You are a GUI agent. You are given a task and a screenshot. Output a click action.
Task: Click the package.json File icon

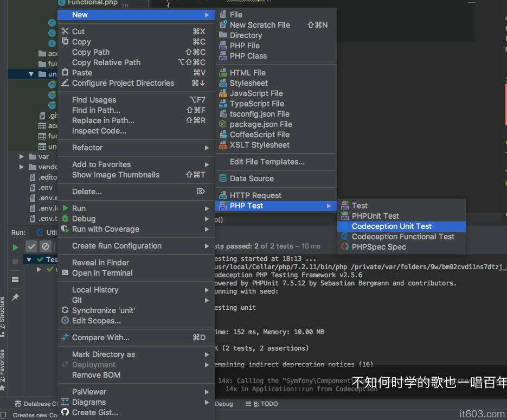click(223, 124)
